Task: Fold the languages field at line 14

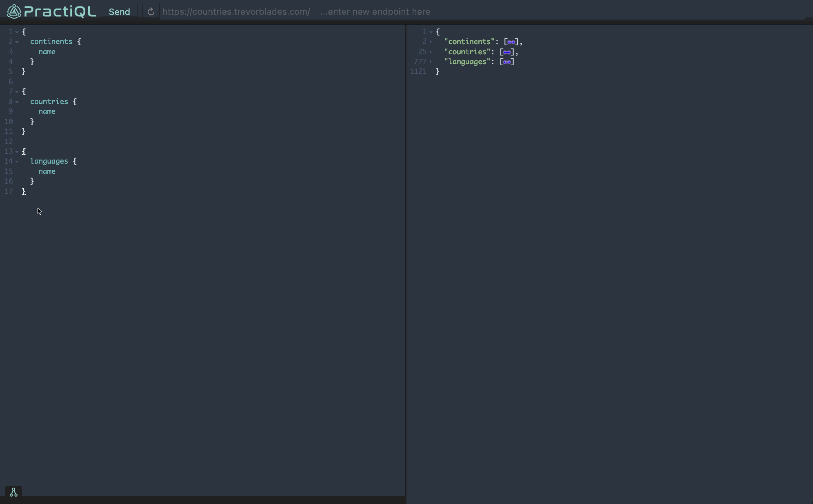Action: [17, 162]
